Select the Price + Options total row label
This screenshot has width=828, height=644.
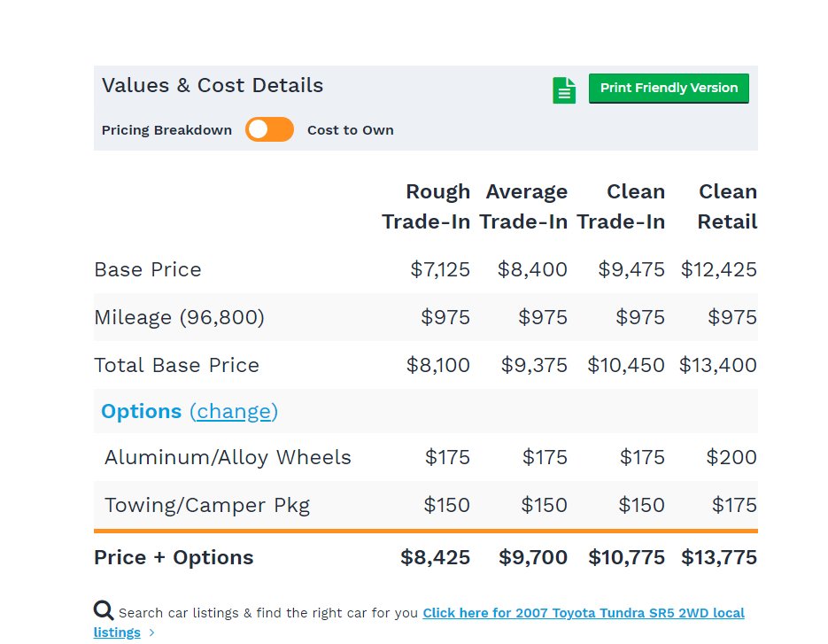click(x=174, y=557)
